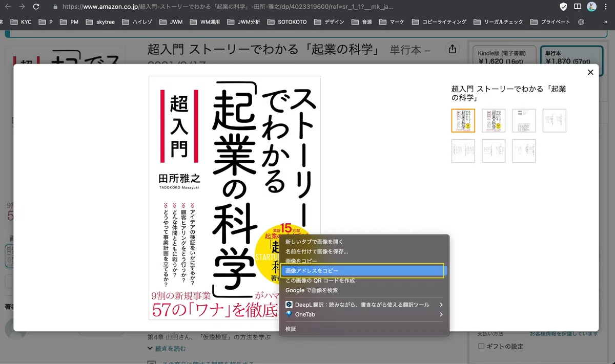Go back using the browser back arrow

(7, 7)
